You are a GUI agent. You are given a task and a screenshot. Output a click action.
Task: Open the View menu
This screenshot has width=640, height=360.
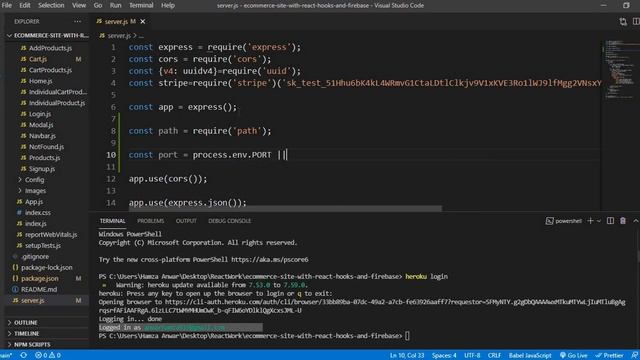pyautogui.click(x=79, y=5)
